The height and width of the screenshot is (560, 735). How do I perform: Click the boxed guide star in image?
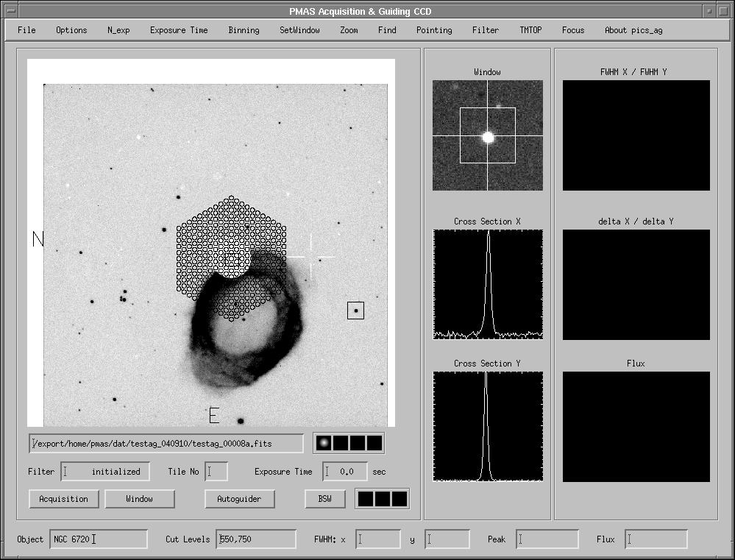click(x=355, y=311)
